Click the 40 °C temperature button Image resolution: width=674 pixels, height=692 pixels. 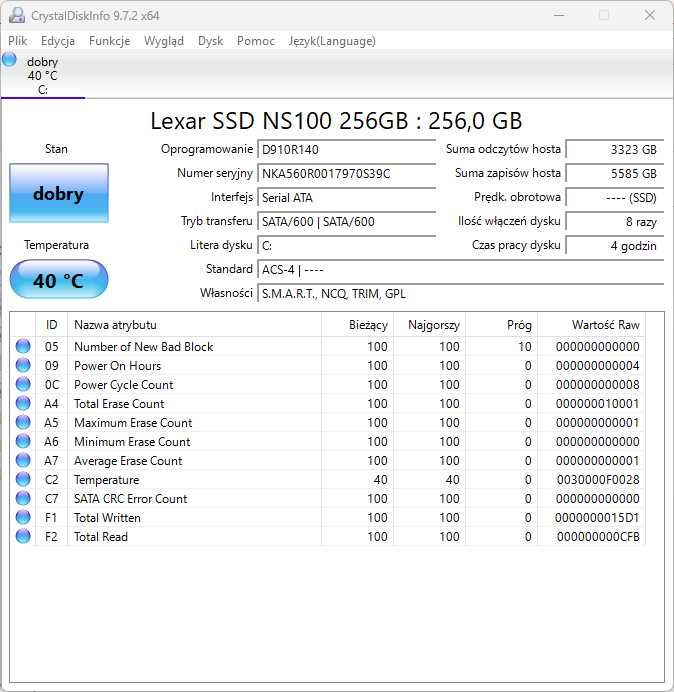(x=59, y=280)
